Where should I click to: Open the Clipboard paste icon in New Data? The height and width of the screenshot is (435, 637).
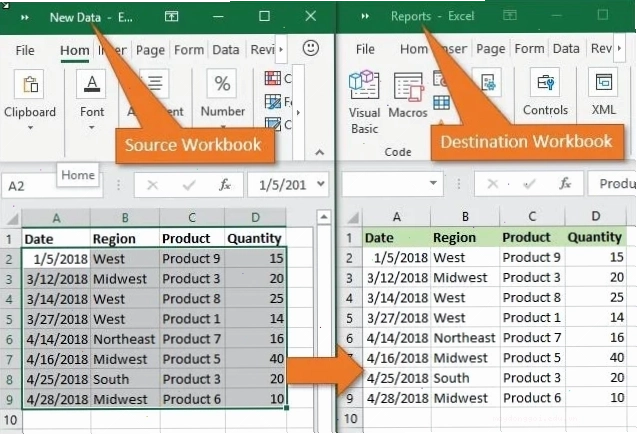29,84
